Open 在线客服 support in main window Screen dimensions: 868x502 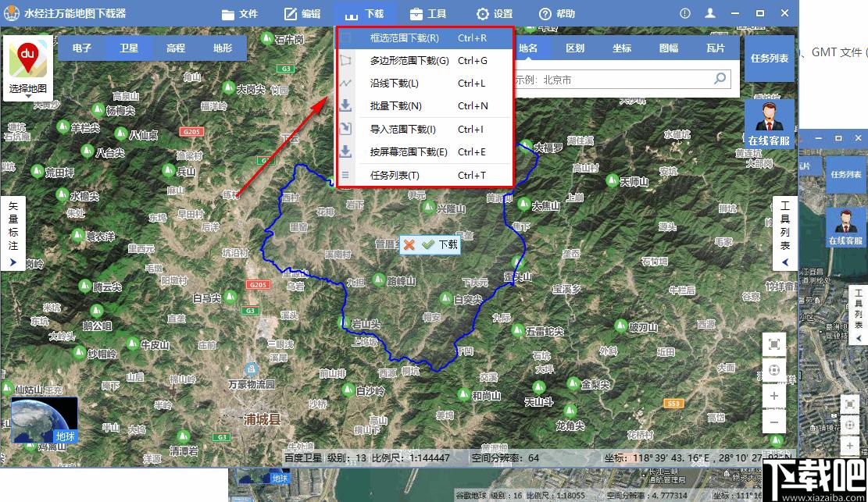pyautogui.click(x=769, y=124)
